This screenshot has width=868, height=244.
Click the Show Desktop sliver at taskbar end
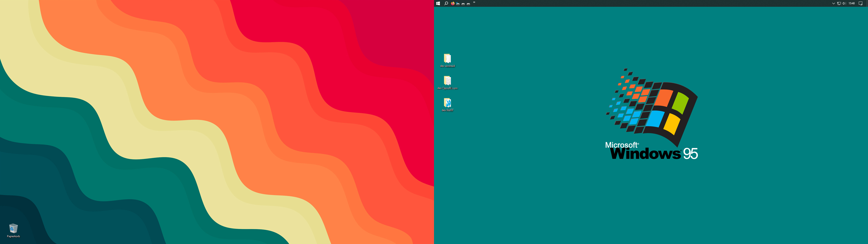point(867,3)
